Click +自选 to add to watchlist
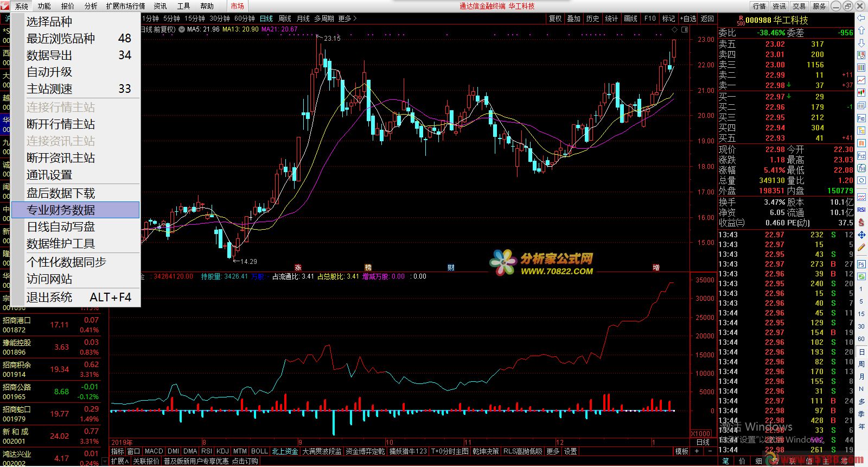This screenshot has width=868, height=467. click(688, 18)
